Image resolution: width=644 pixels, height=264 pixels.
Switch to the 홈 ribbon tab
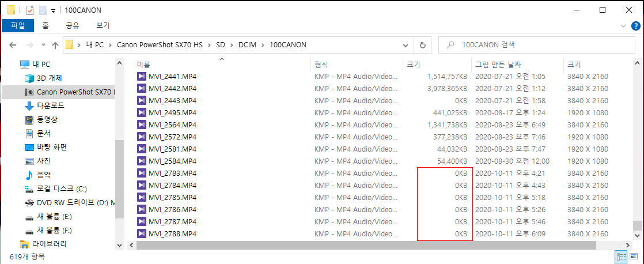point(45,25)
